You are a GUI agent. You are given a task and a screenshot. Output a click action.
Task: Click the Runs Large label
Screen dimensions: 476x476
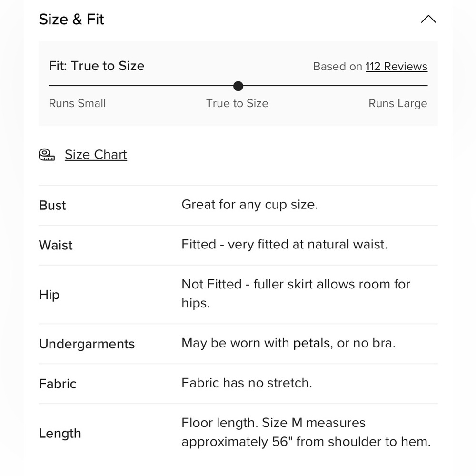(x=397, y=103)
